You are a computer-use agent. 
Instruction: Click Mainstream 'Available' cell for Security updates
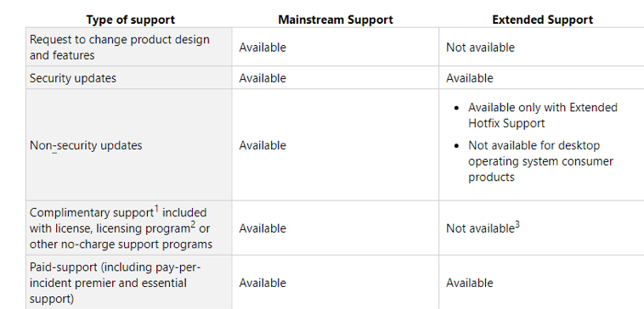point(263,78)
